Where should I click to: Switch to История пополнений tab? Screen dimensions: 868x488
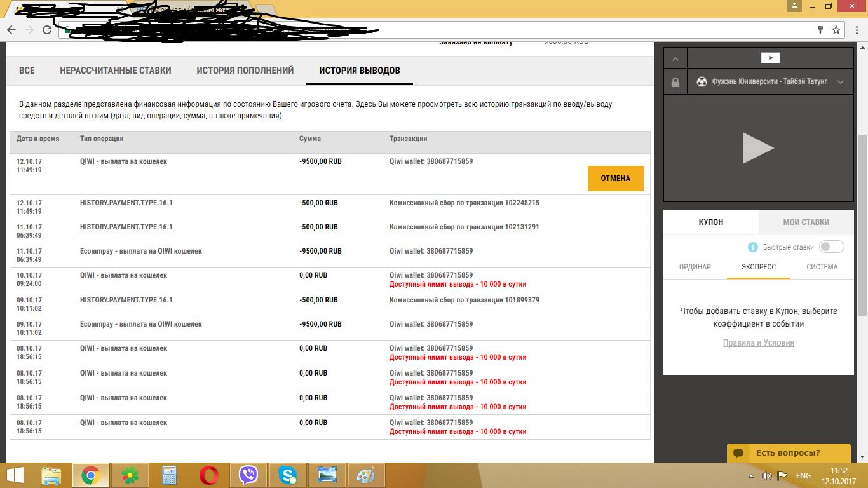point(245,71)
